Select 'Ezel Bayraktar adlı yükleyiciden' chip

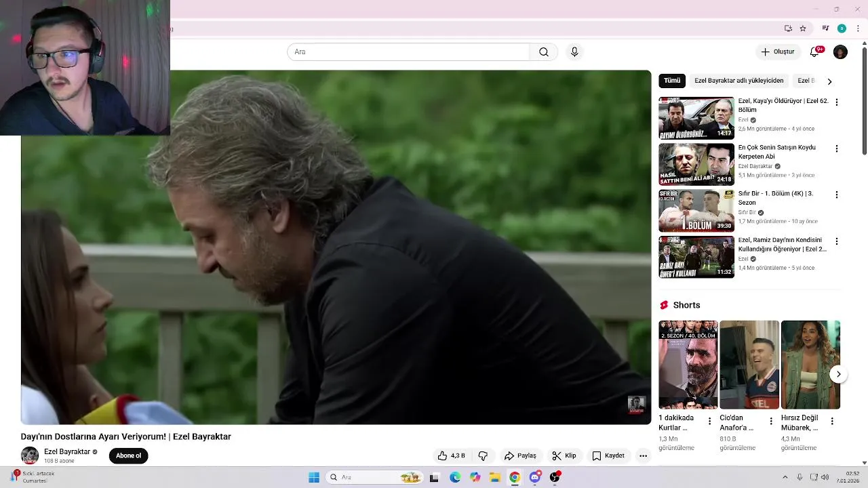coord(738,81)
